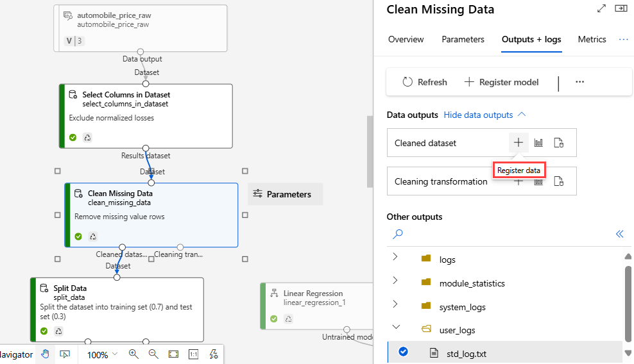This screenshot has width=634, height=364.
Task: Expand the details panel to full screen
Action: pyautogui.click(x=601, y=9)
